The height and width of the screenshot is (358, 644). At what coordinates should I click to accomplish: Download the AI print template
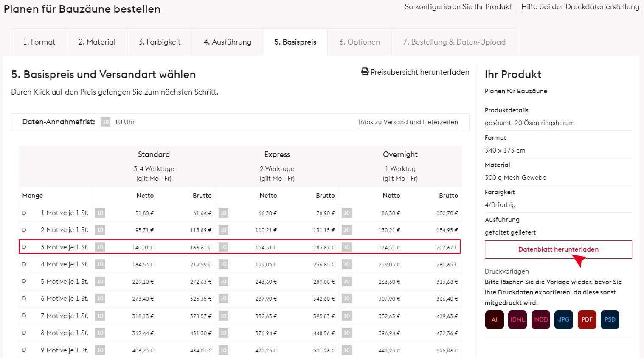pyautogui.click(x=494, y=320)
